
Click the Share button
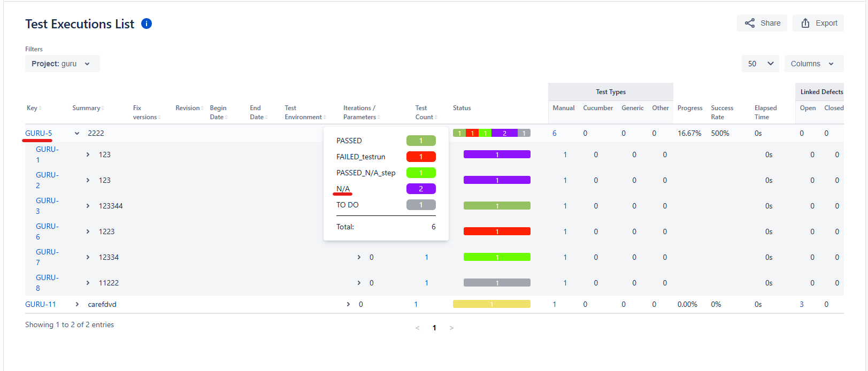[762, 23]
